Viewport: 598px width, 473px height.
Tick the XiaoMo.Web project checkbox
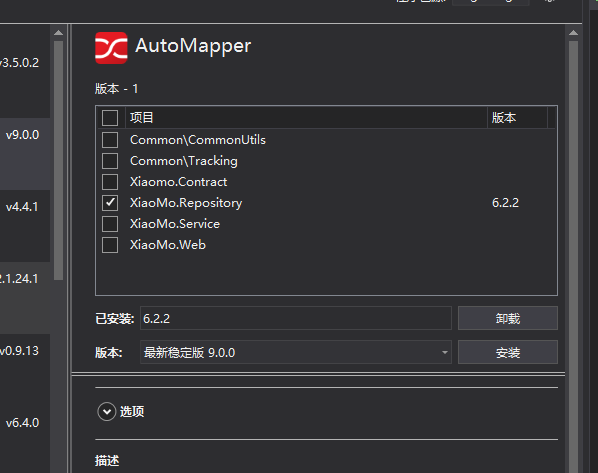pos(110,245)
